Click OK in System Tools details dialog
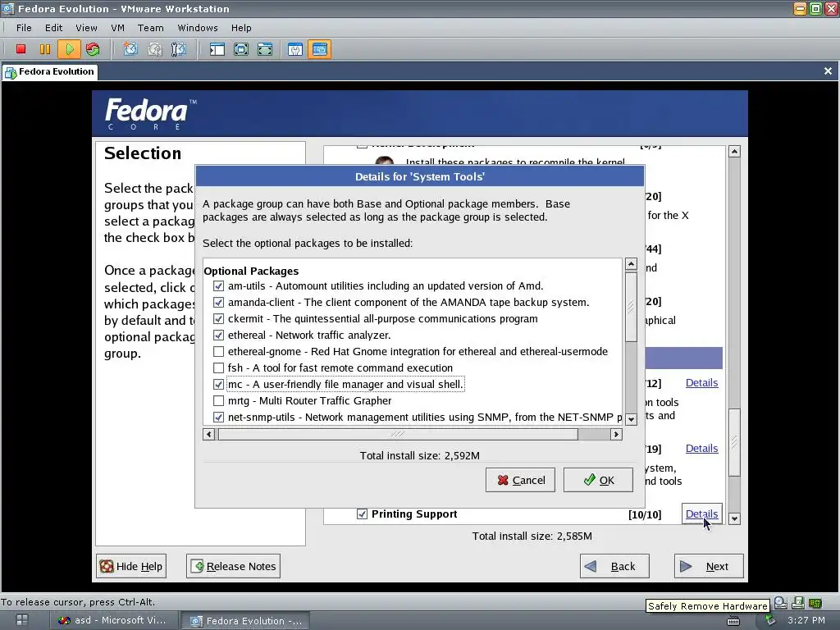The image size is (840, 630). [x=598, y=480]
